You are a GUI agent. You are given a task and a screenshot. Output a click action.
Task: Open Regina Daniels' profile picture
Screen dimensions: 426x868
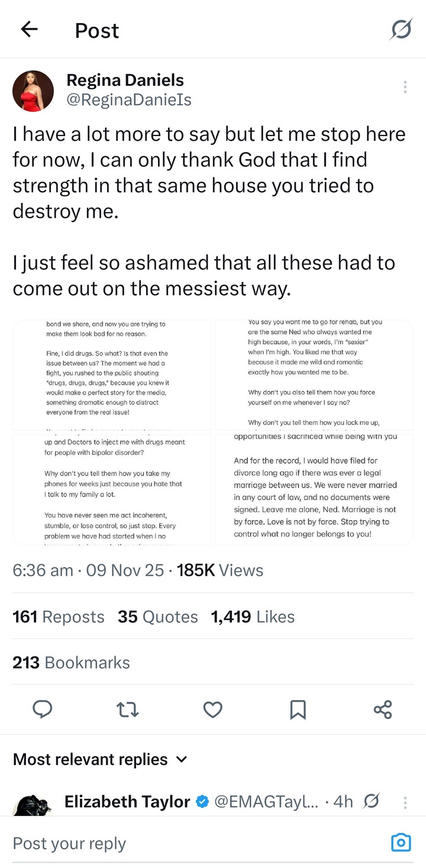click(33, 91)
